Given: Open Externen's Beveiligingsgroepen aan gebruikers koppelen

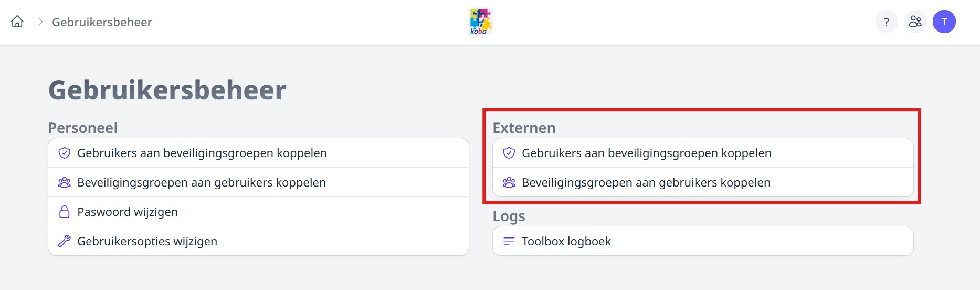Looking at the screenshot, I should click(x=646, y=182).
